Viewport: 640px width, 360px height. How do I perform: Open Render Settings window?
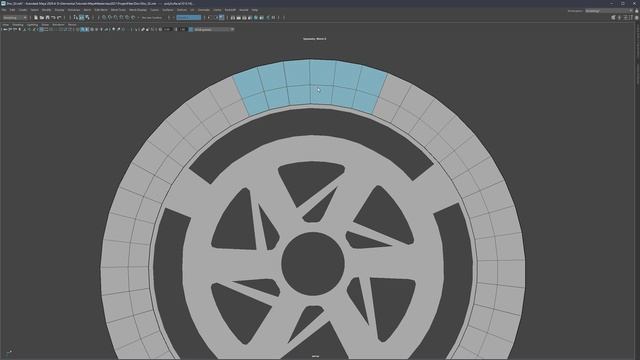249,18
